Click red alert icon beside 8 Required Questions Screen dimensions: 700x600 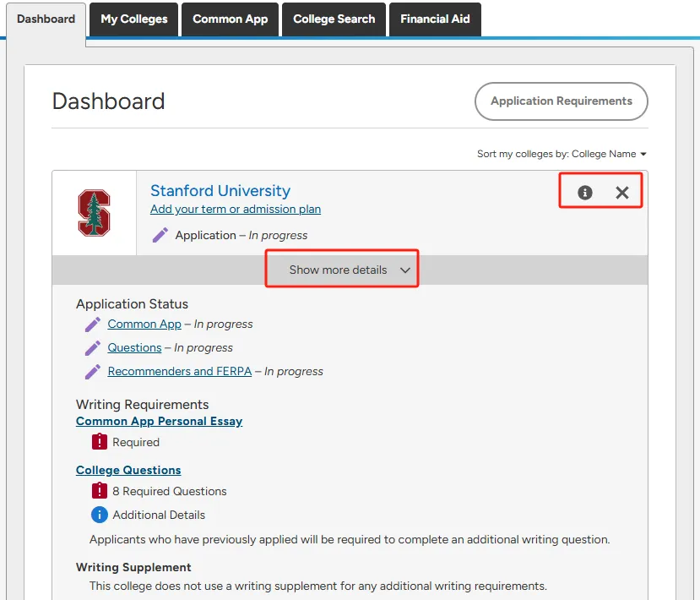point(100,491)
